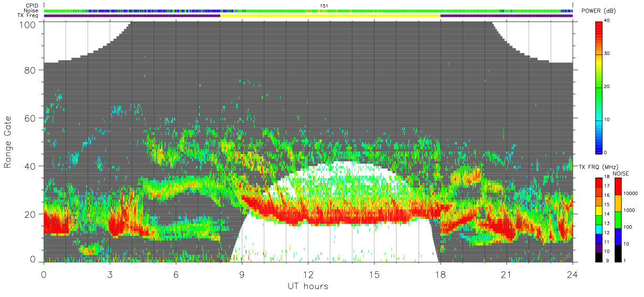Click the 9 tick on the UT hours axis
Image resolution: width=644 pixels, height=297 pixels.
tap(242, 274)
